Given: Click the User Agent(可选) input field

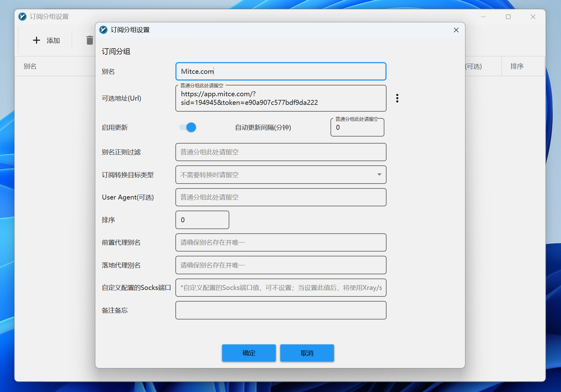Looking at the screenshot, I should 281,197.
